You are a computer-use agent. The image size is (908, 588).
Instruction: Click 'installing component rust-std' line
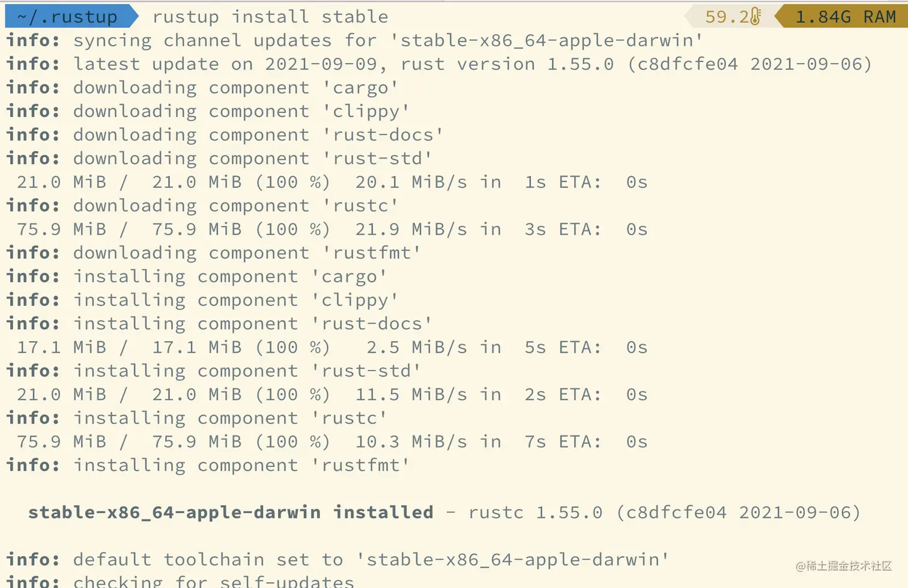pyautogui.click(x=213, y=371)
